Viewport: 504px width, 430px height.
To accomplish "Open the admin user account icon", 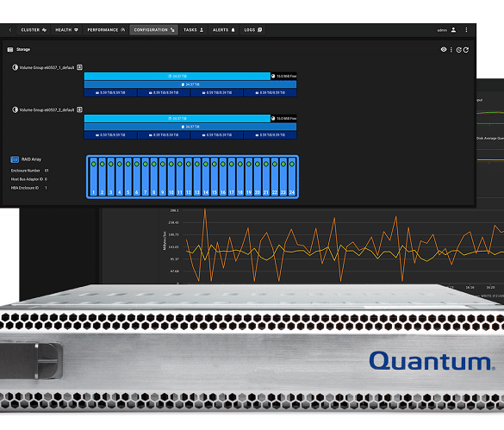I will pyautogui.click(x=453, y=30).
